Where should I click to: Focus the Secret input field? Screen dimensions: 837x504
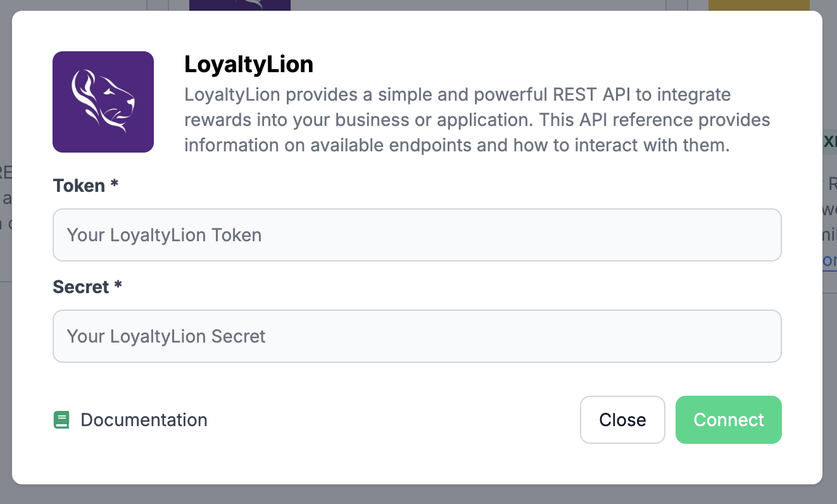pos(417,336)
